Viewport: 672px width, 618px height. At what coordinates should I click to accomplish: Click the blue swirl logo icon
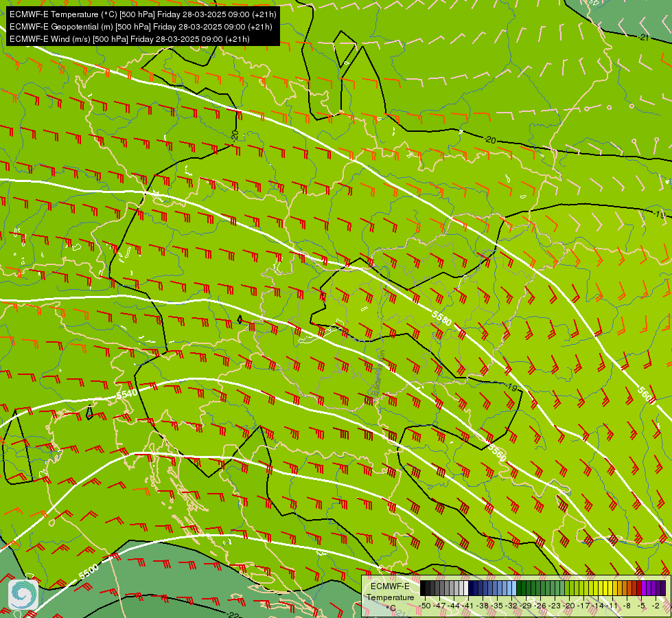(23, 594)
